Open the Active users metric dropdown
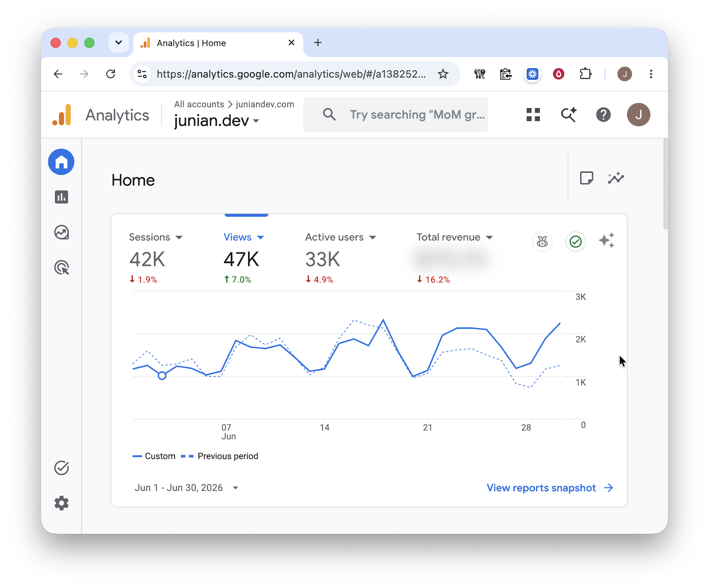 point(340,237)
